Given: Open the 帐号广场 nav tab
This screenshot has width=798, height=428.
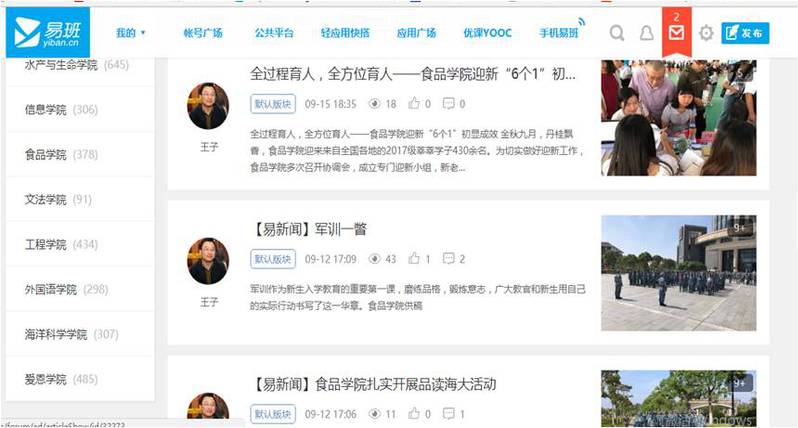Looking at the screenshot, I should (205, 33).
